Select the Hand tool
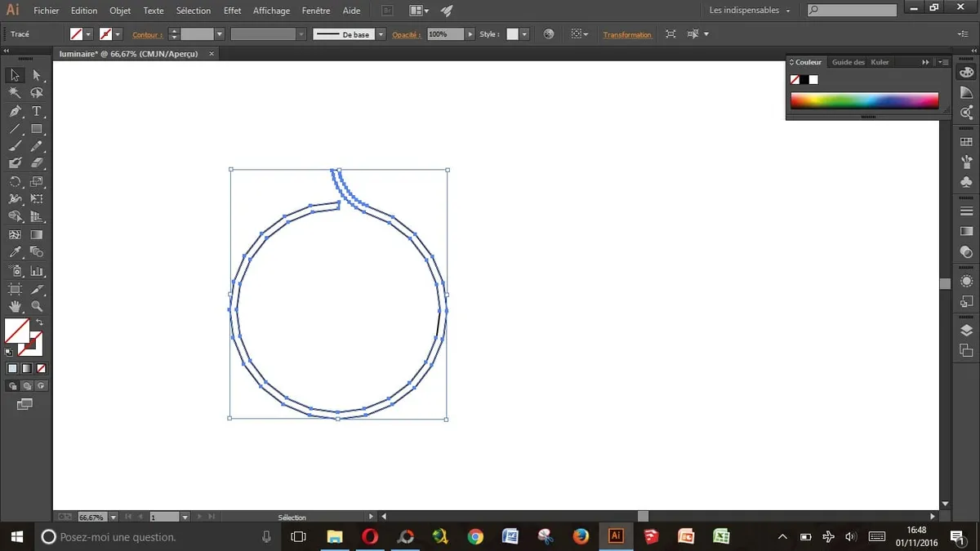The image size is (980, 551). click(16, 307)
